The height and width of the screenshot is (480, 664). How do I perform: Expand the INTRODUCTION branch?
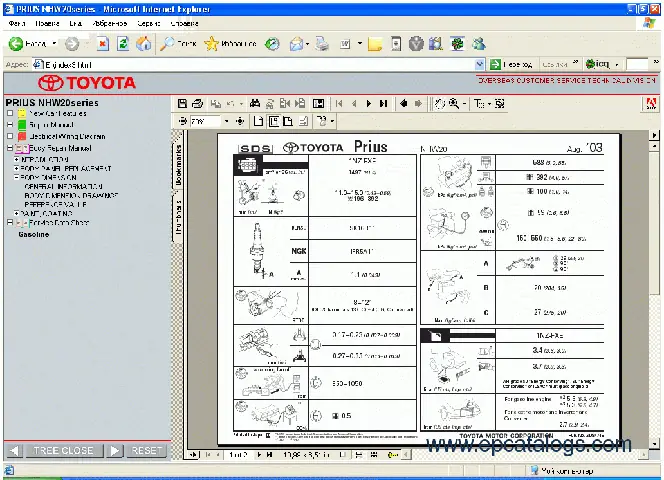[17, 160]
